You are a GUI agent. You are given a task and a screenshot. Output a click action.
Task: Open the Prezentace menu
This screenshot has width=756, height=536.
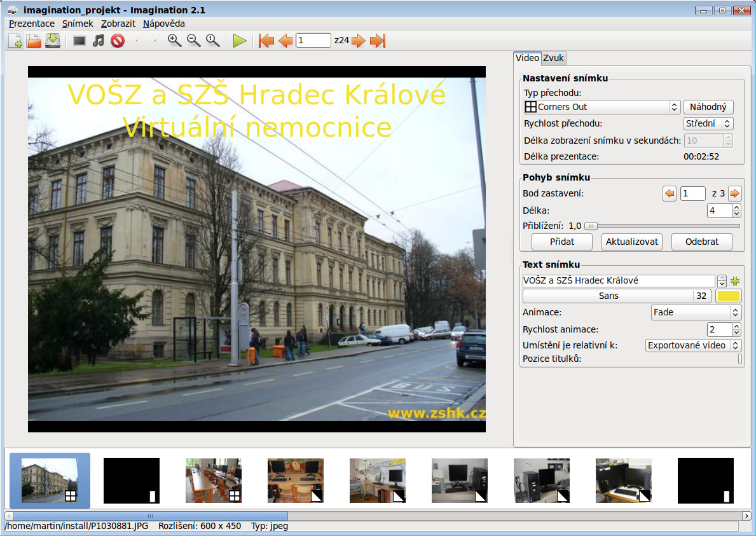32,24
